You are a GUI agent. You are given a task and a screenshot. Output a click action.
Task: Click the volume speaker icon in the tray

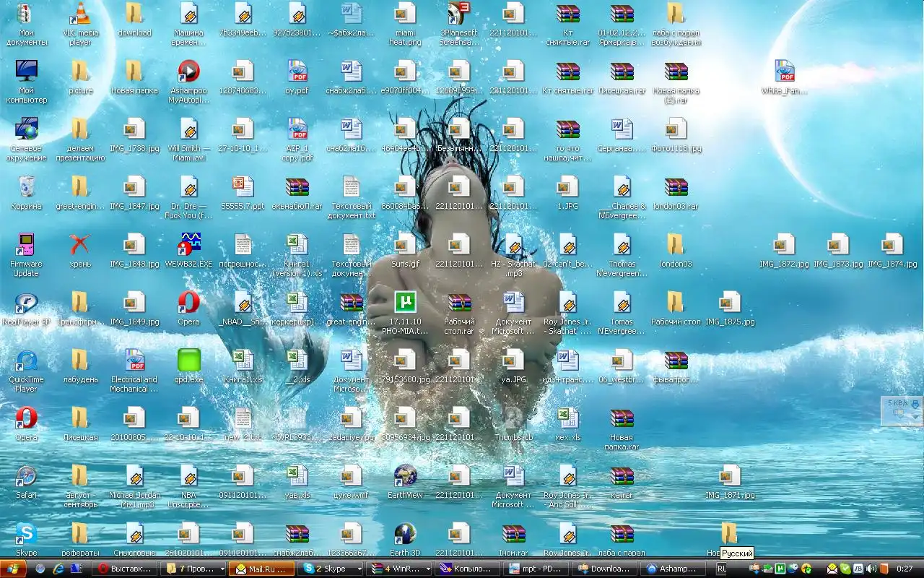click(871, 569)
